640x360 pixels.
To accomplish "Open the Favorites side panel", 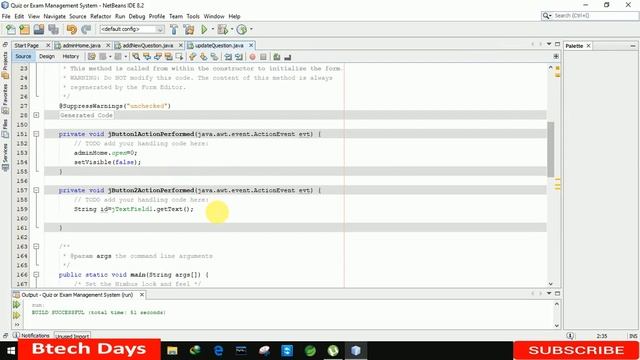I will (x=5, y=98).
